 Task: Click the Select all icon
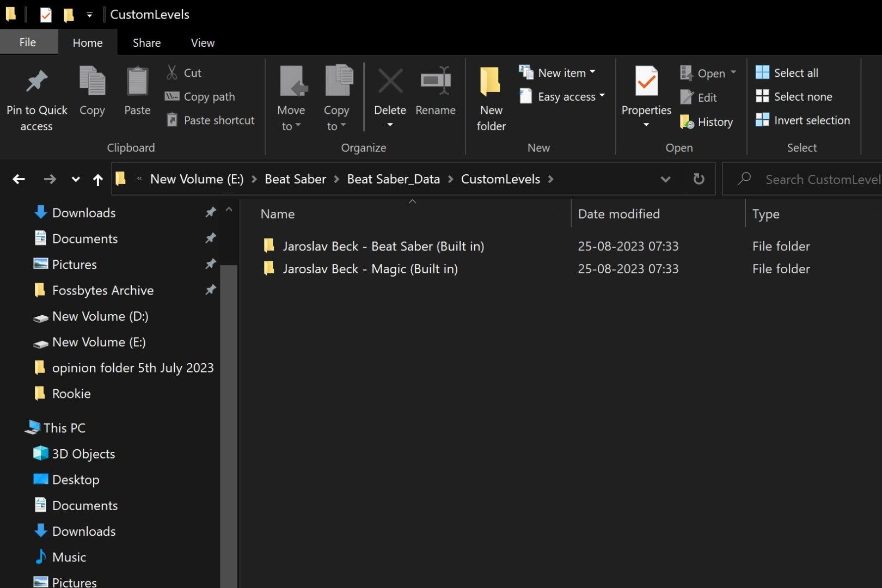[762, 72]
